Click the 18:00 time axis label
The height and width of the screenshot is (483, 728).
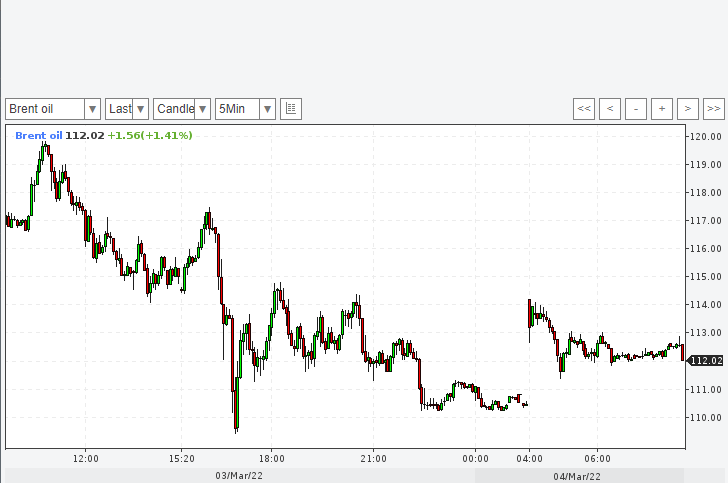click(271, 459)
